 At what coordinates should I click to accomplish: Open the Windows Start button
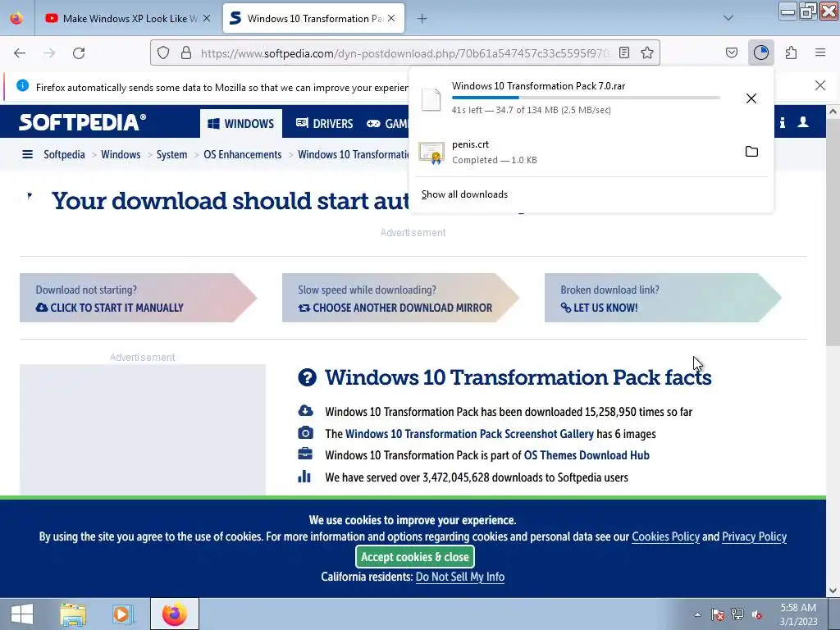(x=22, y=614)
